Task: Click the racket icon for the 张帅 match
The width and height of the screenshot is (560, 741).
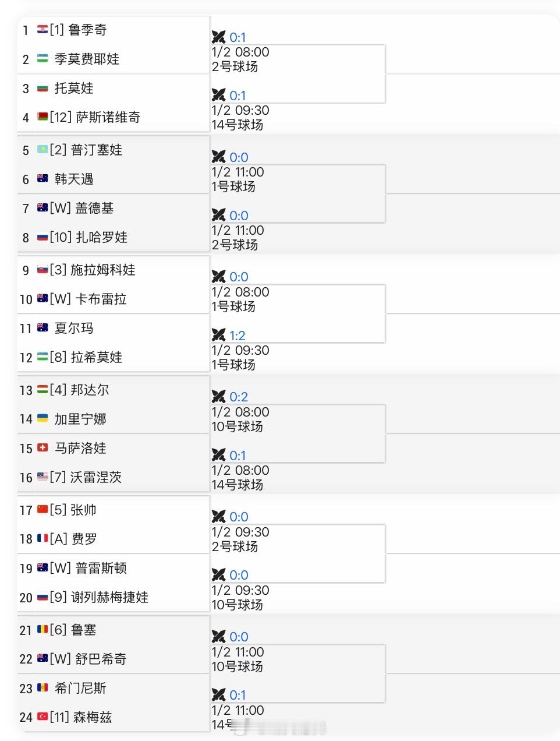Action: [x=219, y=516]
